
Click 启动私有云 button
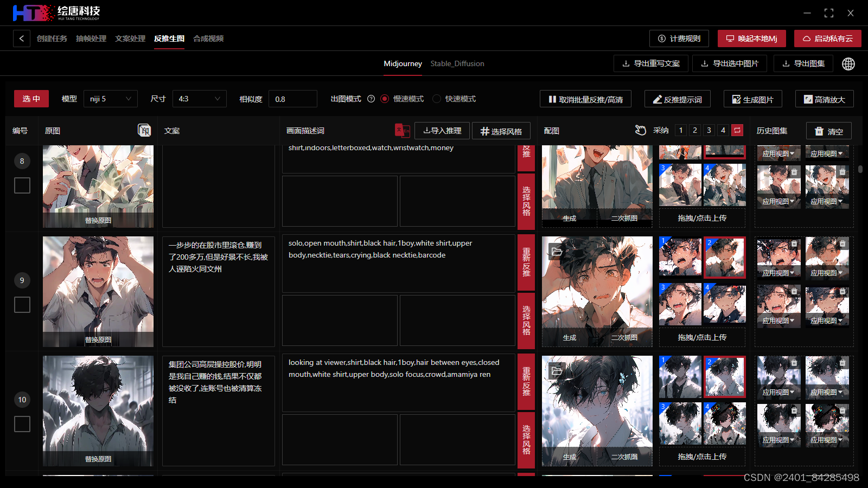828,38
